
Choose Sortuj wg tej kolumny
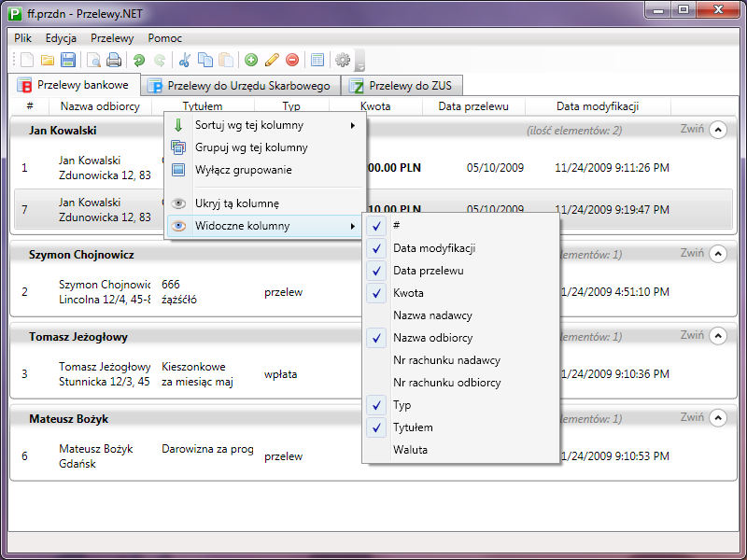tap(265, 125)
